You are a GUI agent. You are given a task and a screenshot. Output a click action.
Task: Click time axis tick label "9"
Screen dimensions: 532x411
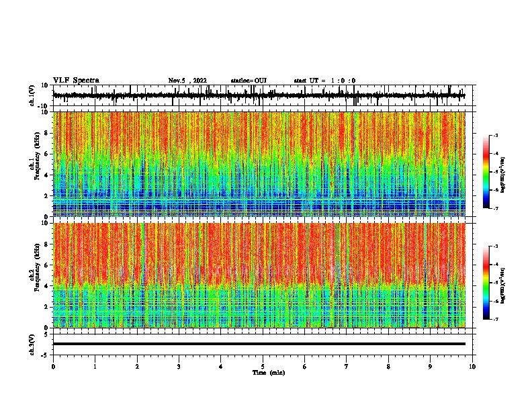430,367
